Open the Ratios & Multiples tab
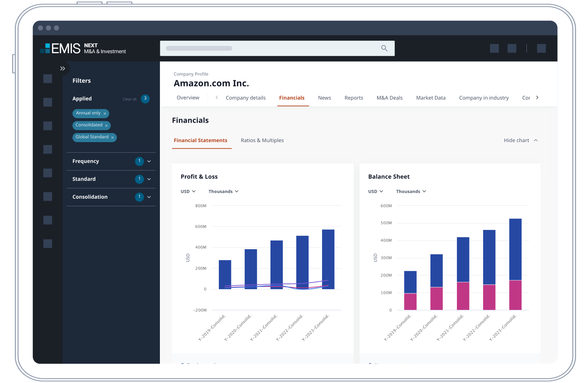Image resolution: width=588 pixels, height=383 pixels. (x=262, y=141)
